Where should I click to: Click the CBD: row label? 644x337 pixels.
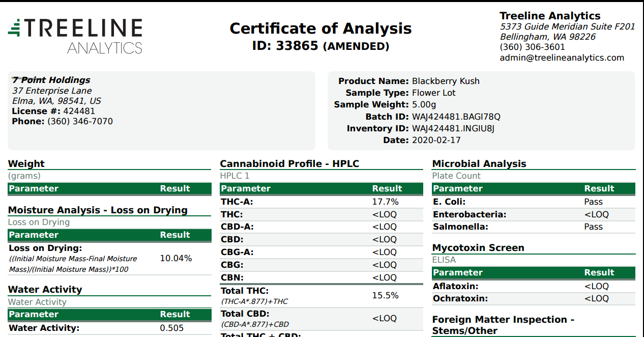tap(232, 239)
